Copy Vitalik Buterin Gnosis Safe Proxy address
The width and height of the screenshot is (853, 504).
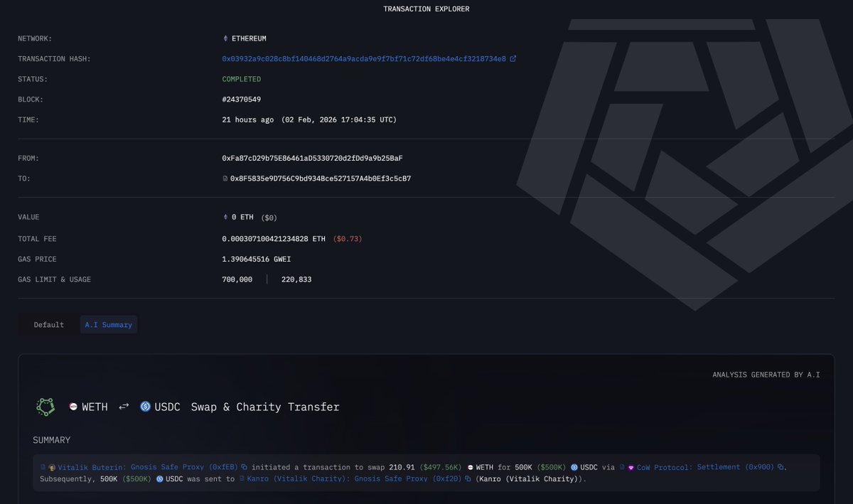[x=244, y=467]
